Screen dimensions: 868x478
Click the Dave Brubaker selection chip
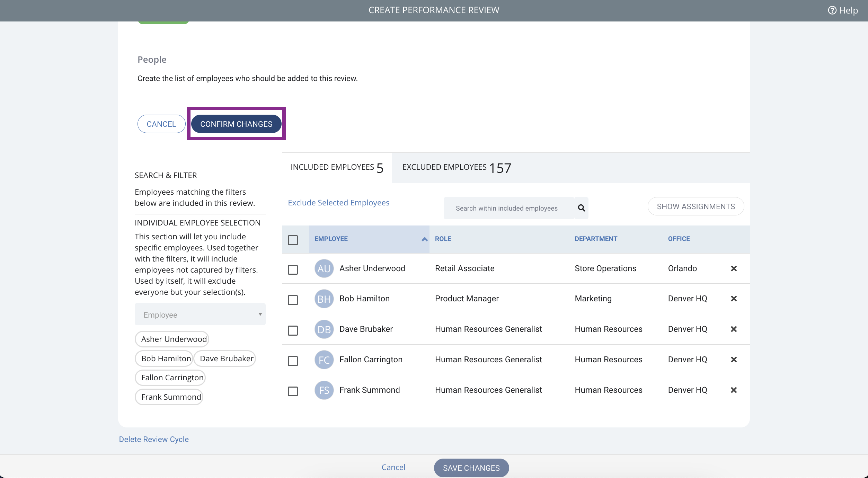[x=224, y=358]
